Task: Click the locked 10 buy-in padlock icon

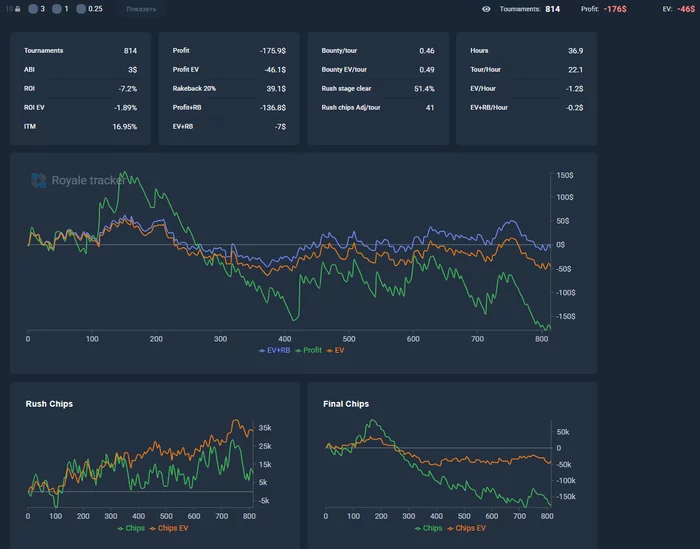Action: [17, 9]
